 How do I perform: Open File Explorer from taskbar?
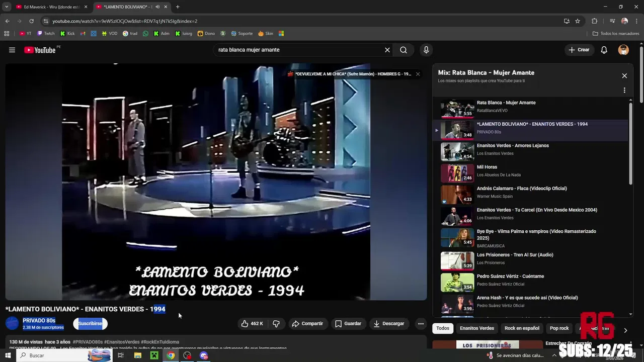click(x=138, y=355)
